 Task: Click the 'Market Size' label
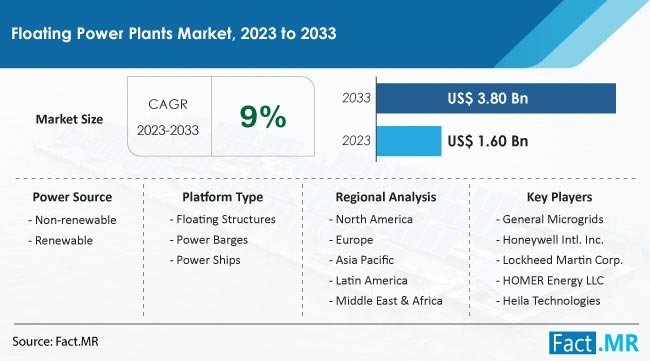coord(69,119)
